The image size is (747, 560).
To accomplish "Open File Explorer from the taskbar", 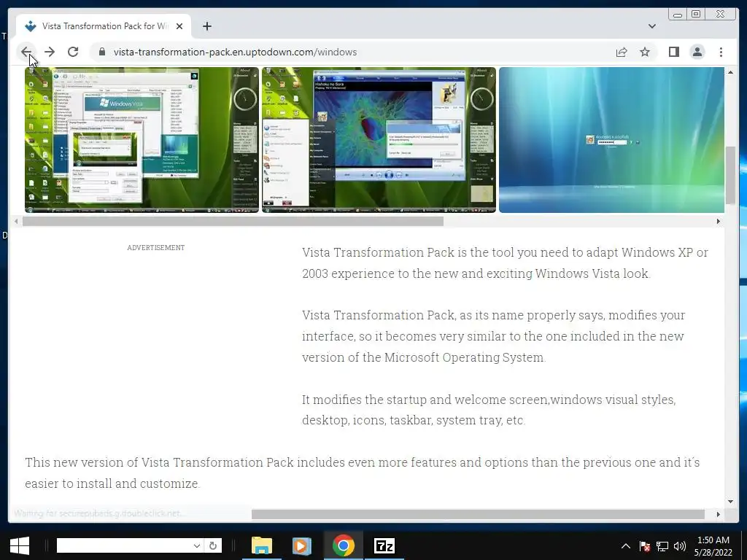I will click(x=262, y=545).
